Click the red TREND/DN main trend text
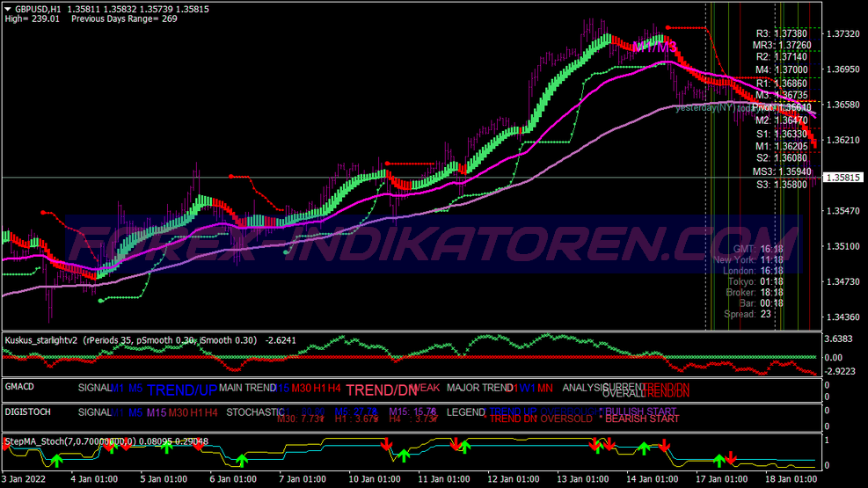 tap(382, 390)
